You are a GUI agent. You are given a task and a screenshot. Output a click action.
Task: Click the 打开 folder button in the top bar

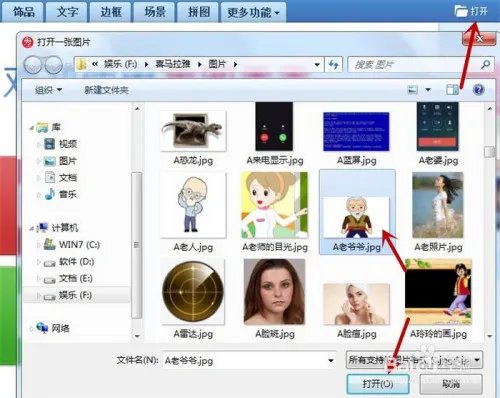point(471,11)
